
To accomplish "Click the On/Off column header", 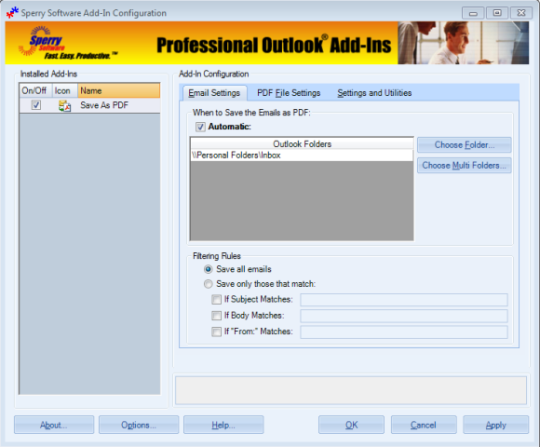I will [36, 91].
